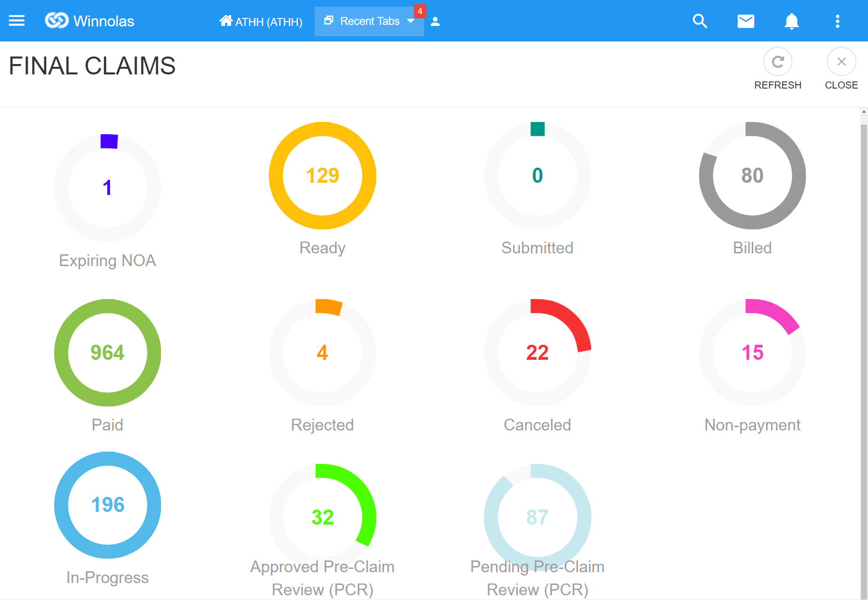Click the Winnolas logo icon
The image size is (868, 600).
pos(56,21)
